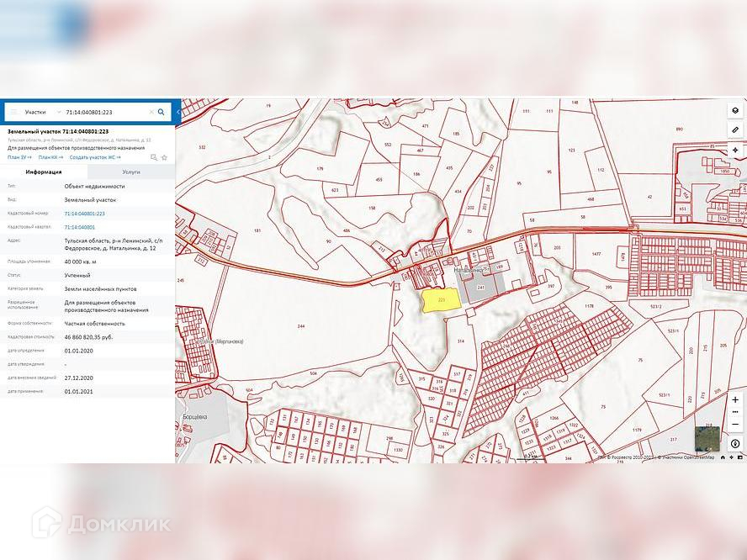The height and width of the screenshot is (560, 747).
Task: Select the heading Земельный участок 71:14:040801:223
Action: pos(58,131)
